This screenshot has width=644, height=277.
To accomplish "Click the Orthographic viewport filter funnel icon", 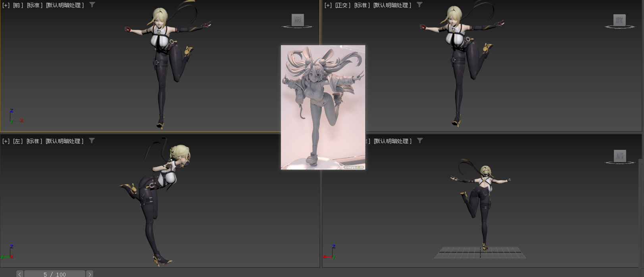I will click(419, 5).
